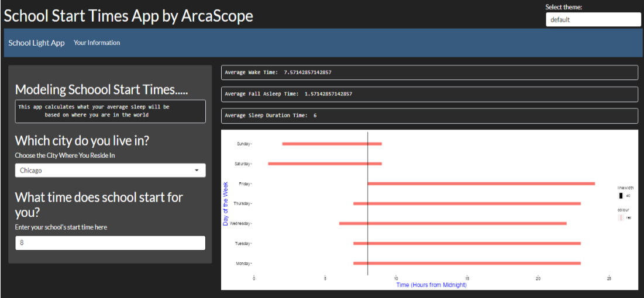The height and width of the screenshot is (298, 644).
Task: Click the Monday bar in the chart
Action: tap(467, 264)
